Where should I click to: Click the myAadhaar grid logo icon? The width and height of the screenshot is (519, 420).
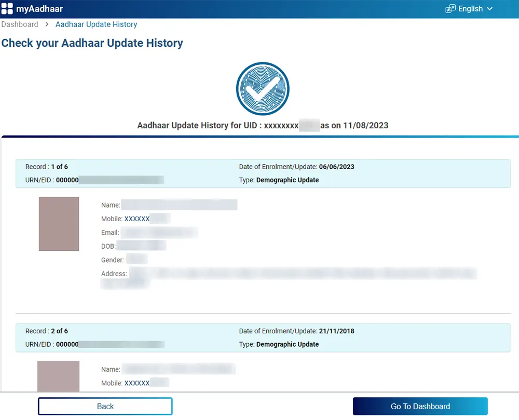[x=7, y=9]
